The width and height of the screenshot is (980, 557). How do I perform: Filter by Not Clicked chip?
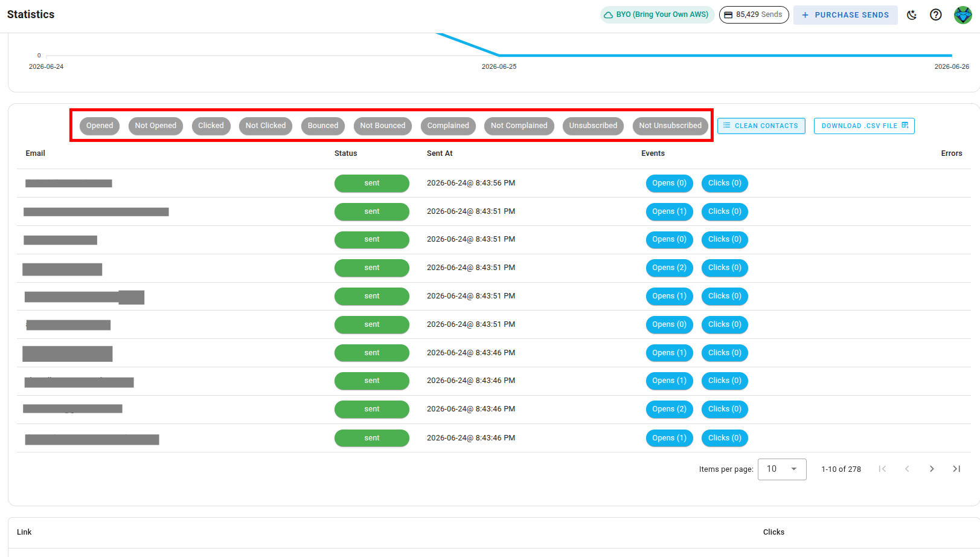[x=266, y=126]
